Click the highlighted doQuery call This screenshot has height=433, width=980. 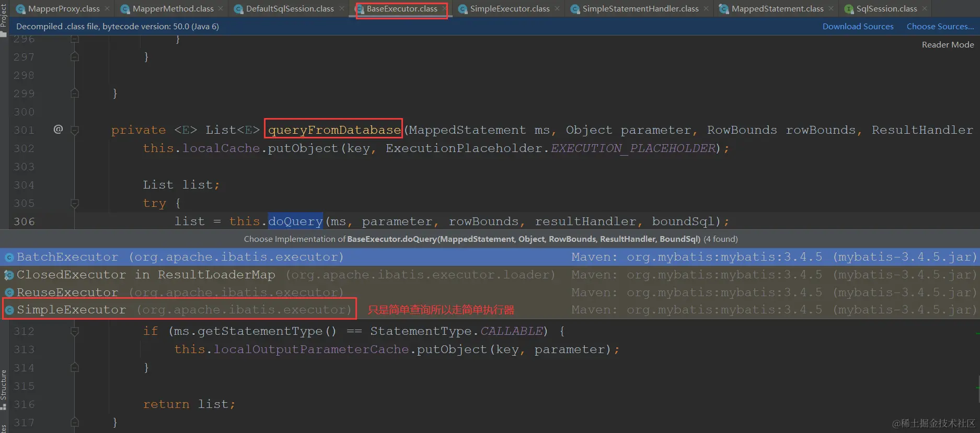point(295,221)
